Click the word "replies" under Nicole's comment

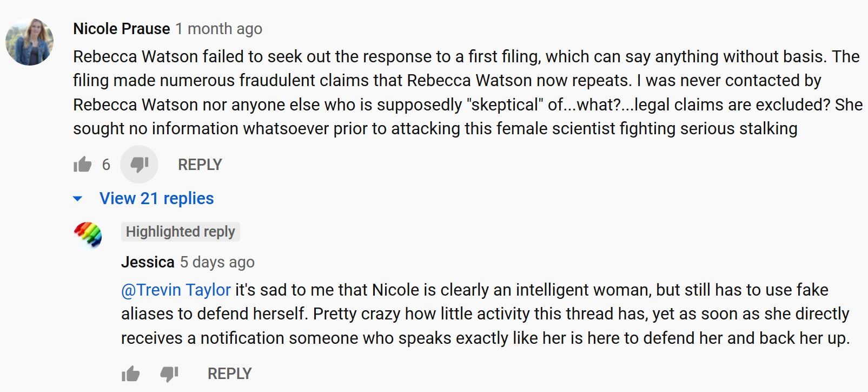coord(188,199)
